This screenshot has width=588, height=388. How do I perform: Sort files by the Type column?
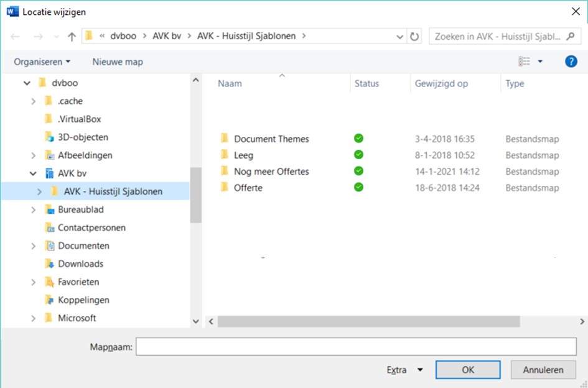[515, 83]
